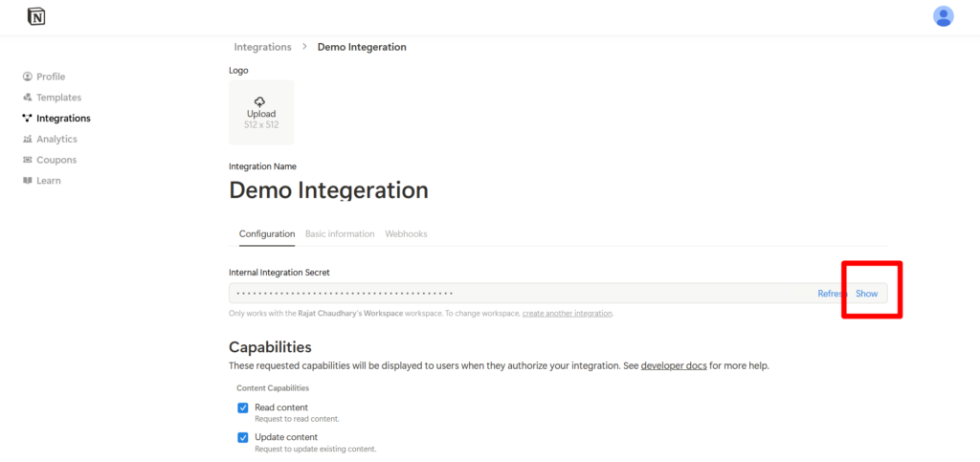This screenshot has height=462, width=980.
Task: Open the create another integration link
Action: point(567,314)
